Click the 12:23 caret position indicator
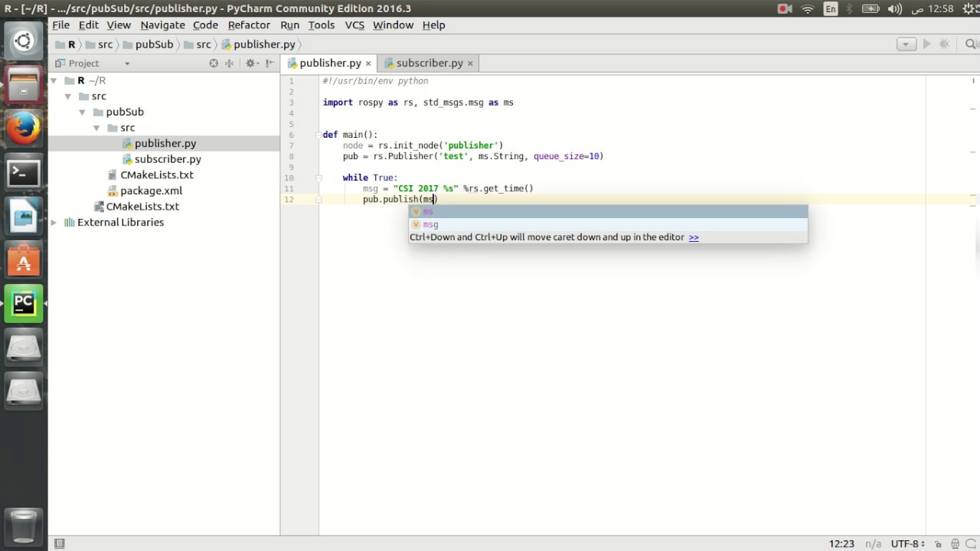The image size is (980, 551). [x=841, y=544]
